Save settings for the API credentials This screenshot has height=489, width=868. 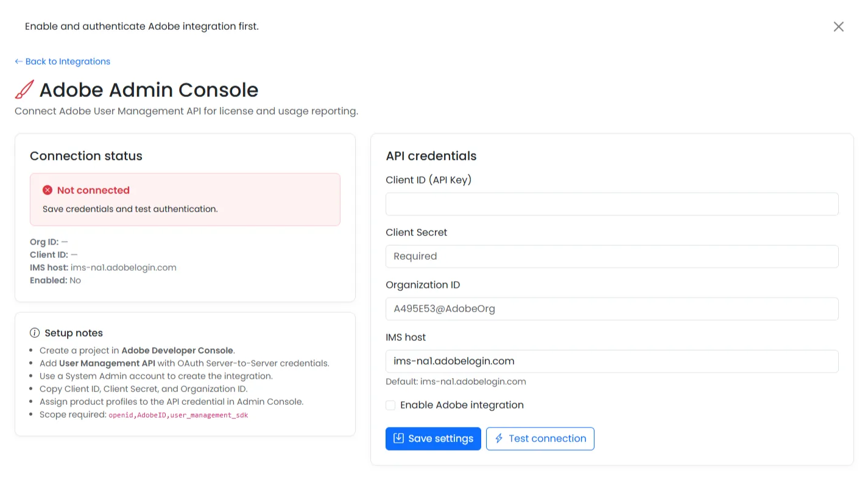coord(433,438)
